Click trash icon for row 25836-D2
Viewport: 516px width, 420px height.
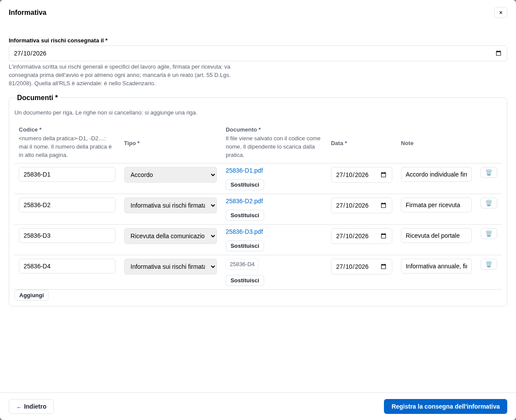(x=488, y=203)
